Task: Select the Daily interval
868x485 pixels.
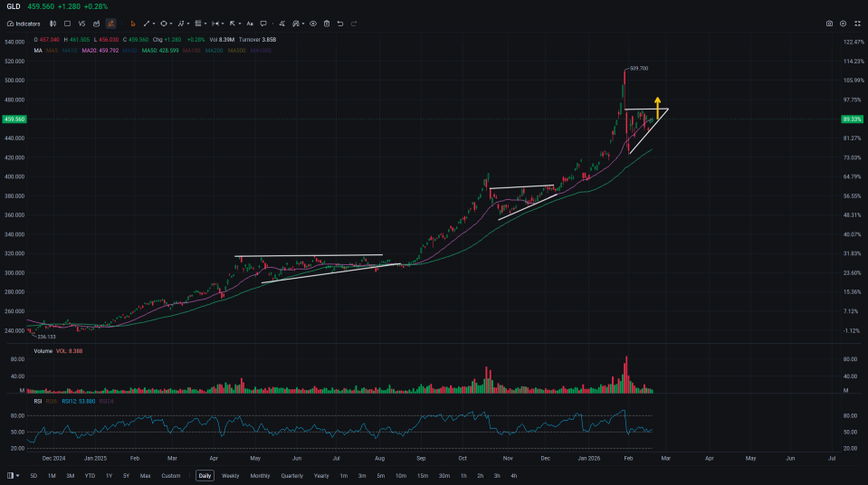Action: [x=205, y=476]
